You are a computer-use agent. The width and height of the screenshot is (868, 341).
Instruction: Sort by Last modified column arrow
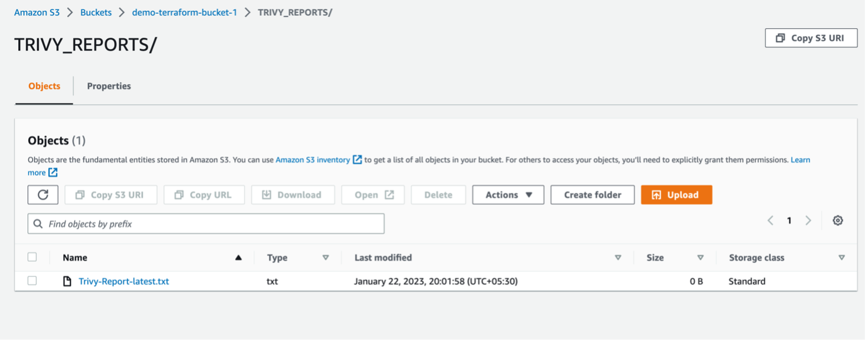pyautogui.click(x=618, y=257)
